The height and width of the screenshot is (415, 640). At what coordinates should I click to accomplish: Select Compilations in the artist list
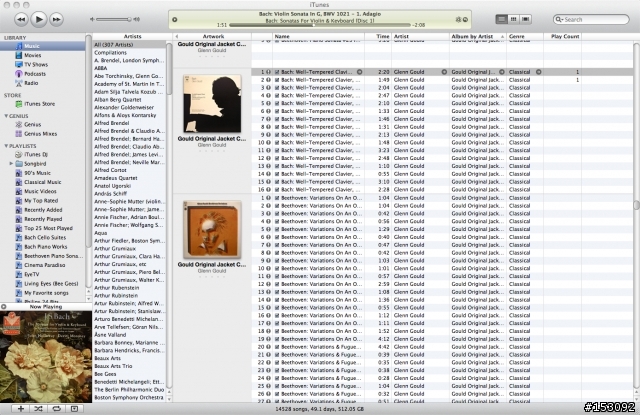(129, 53)
